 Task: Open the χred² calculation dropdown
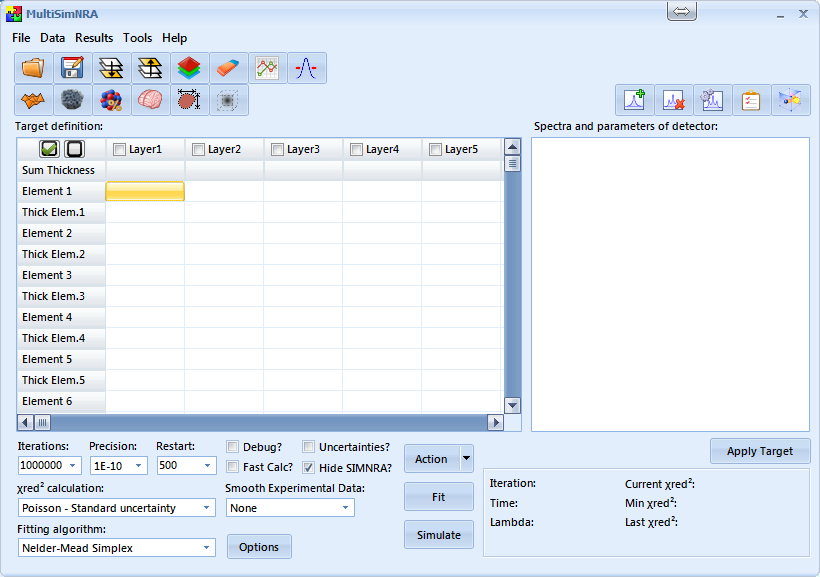coord(207,508)
